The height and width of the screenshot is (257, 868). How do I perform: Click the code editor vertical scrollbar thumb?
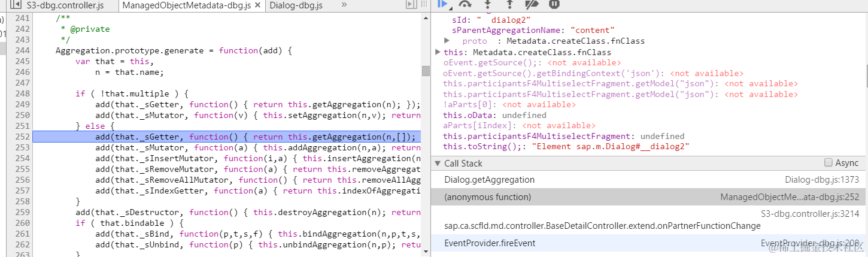point(426,71)
